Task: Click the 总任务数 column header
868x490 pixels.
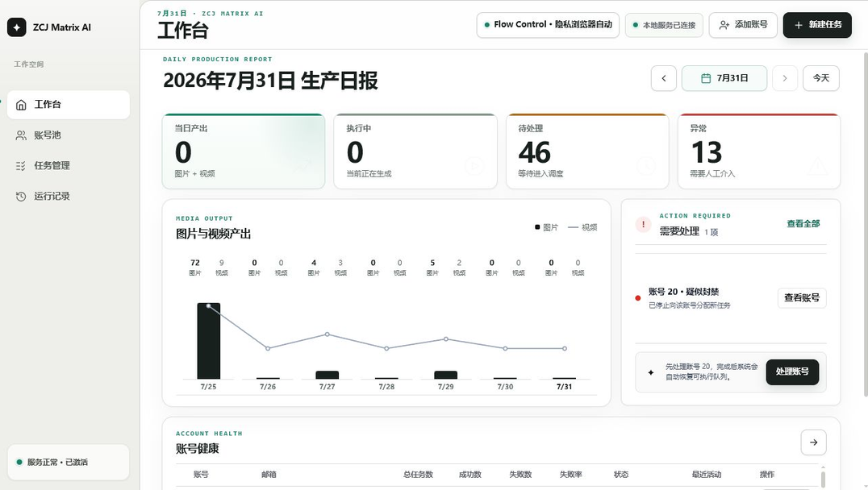Action: [418, 475]
